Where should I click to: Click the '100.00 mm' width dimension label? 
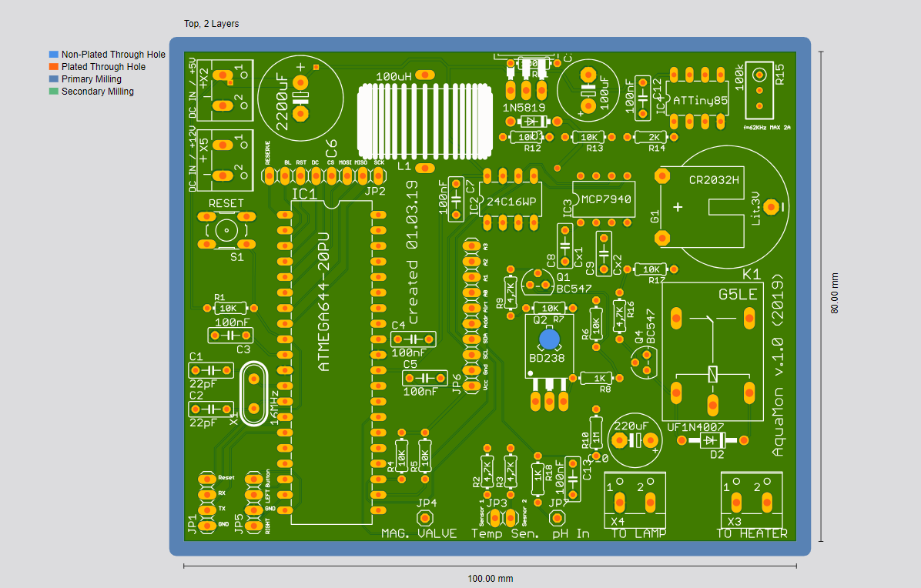(x=490, y=579)
